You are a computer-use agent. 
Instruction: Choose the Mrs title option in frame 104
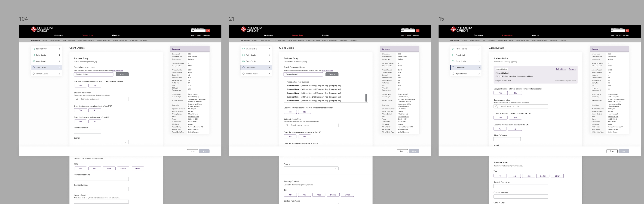(95, 169)
